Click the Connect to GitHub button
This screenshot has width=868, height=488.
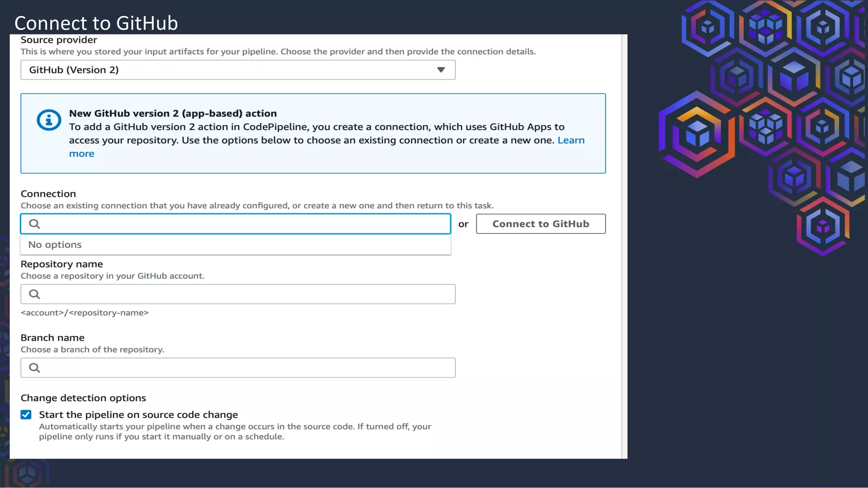tap(541, 224)
